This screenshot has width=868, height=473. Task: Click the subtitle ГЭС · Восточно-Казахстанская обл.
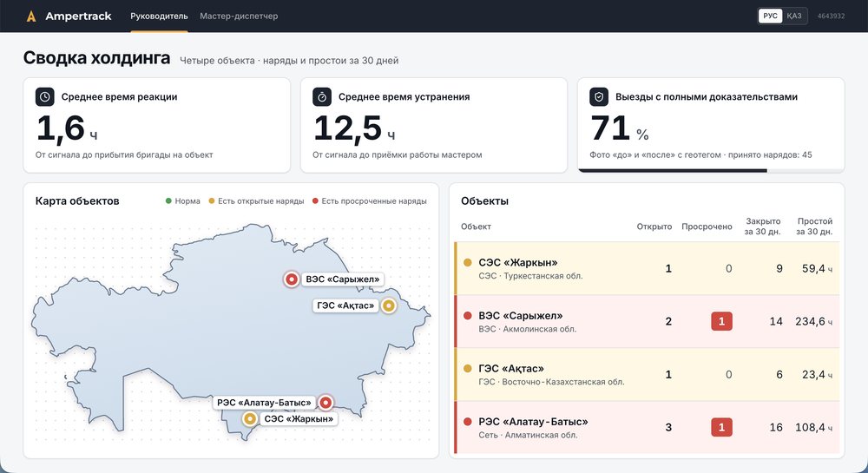tap(551, 382)
